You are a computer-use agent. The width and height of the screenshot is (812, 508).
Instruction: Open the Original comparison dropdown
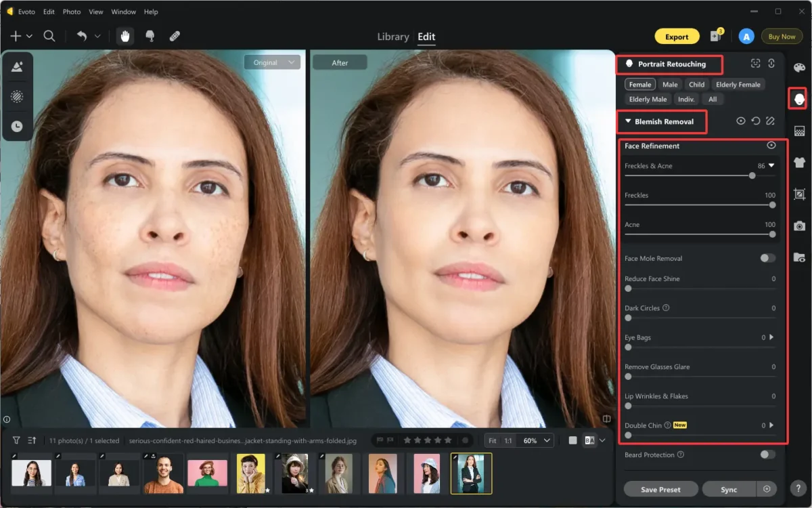(x=272, y=62)
